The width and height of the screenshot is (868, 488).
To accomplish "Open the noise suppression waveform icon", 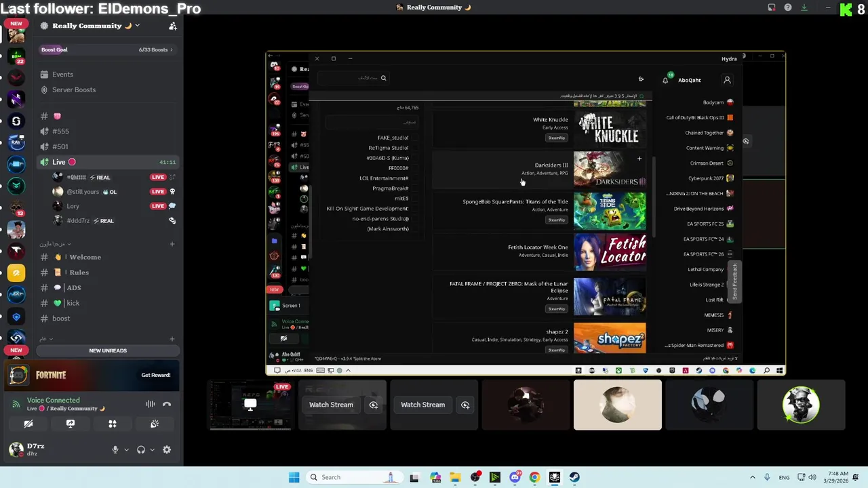I will click(x=151, y=404).
